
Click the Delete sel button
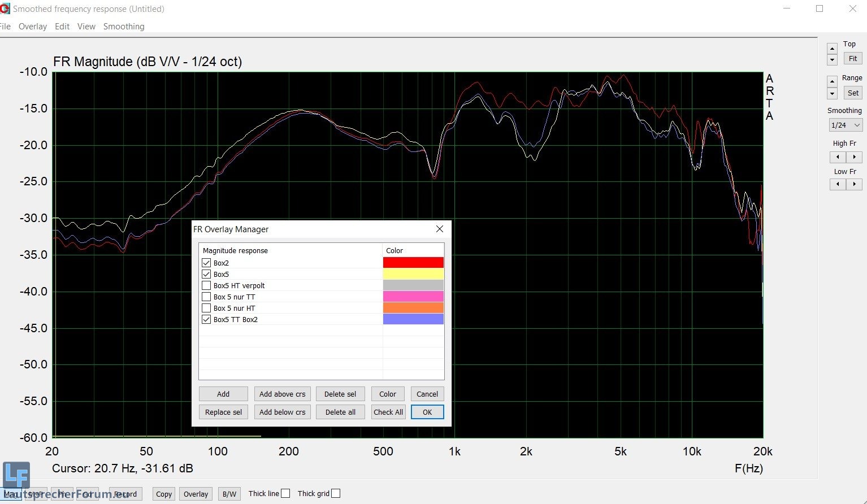pyautogui.click(x=340, y=394)
